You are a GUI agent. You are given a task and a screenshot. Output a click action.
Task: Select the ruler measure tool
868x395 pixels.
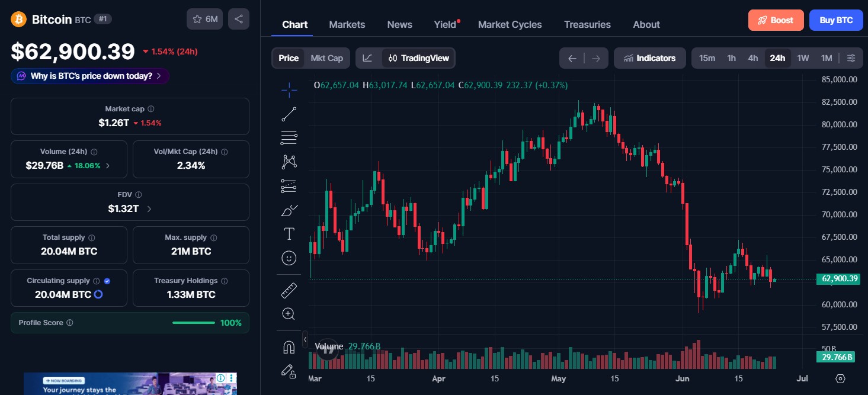click(289, 290)
